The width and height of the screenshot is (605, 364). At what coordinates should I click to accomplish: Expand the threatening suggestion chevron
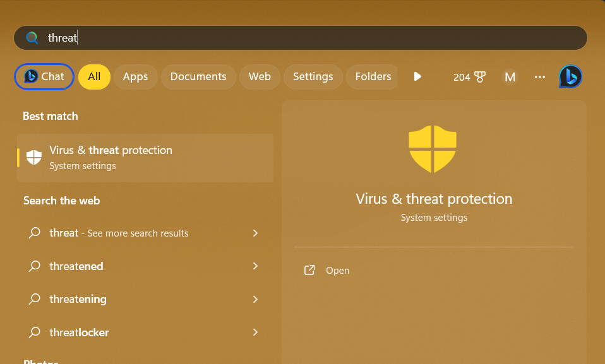click(255, 299)
